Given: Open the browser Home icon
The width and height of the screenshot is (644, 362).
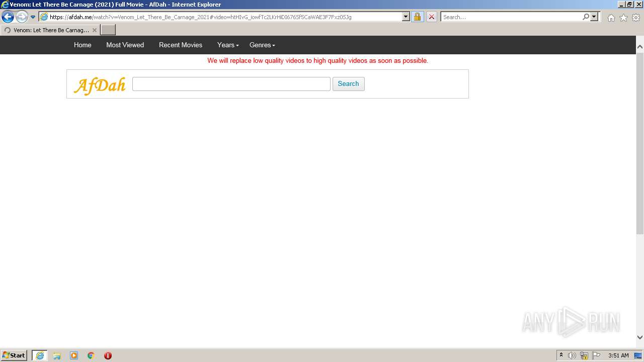Looking at the screenshot, I should point(611,18).
